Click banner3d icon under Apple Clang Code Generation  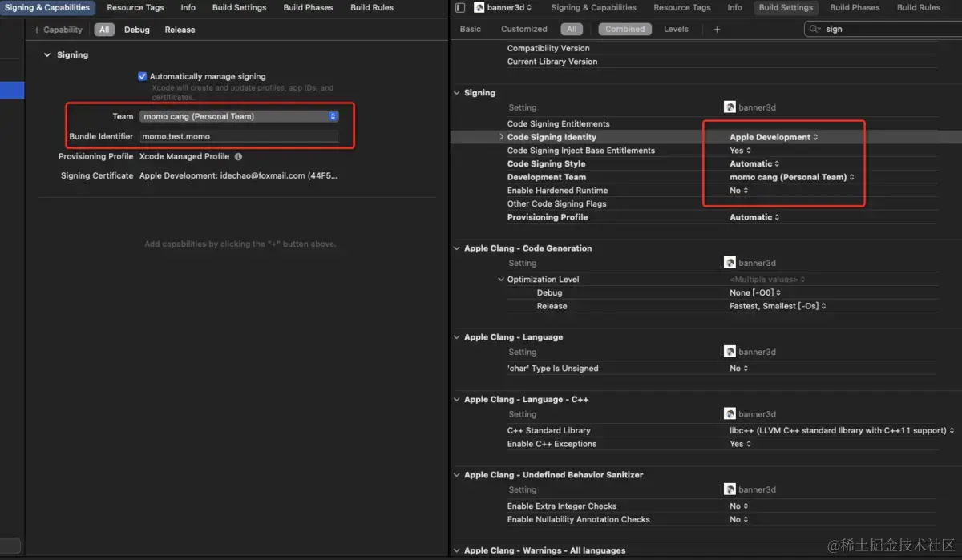(x=730, y=263)
